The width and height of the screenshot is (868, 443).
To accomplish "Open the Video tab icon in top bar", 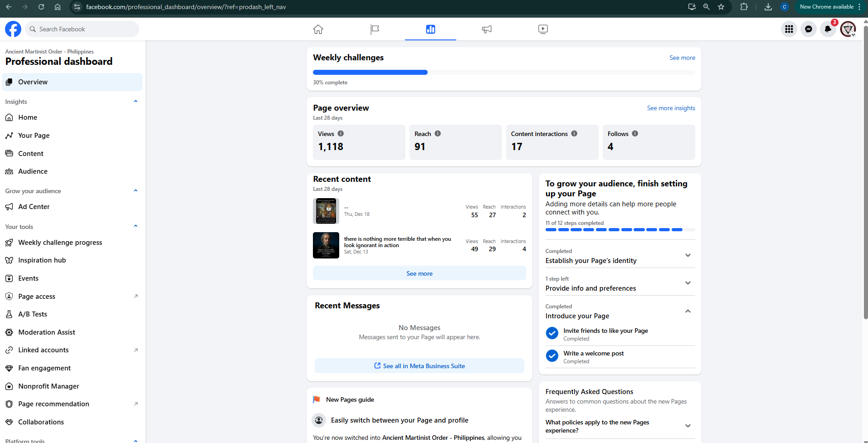I will (x=543, y=29).
